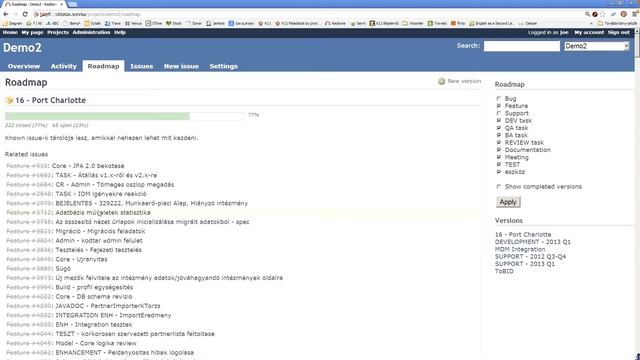Open My page in top menu

click(32, 32)
